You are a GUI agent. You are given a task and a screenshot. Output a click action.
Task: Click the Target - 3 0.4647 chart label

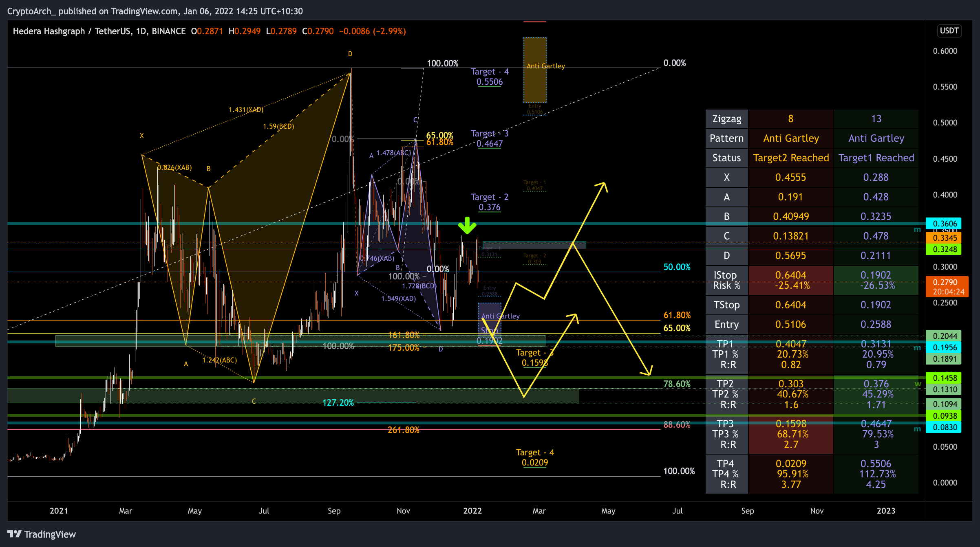point(490,138)
